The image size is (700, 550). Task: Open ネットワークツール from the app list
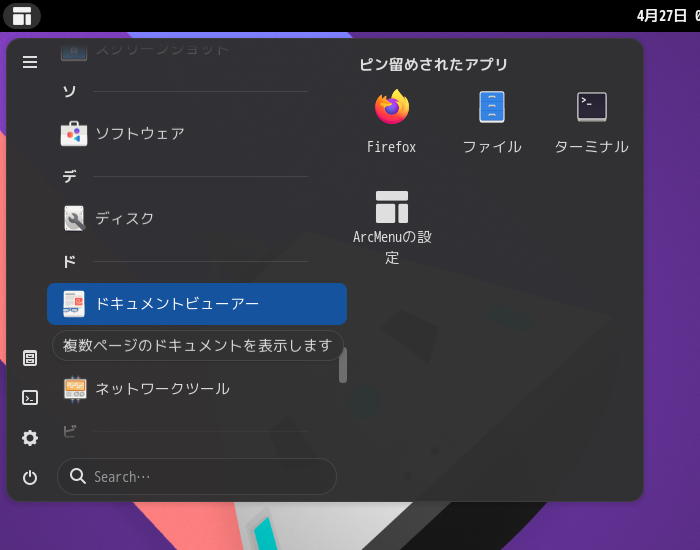coord(197,389)
